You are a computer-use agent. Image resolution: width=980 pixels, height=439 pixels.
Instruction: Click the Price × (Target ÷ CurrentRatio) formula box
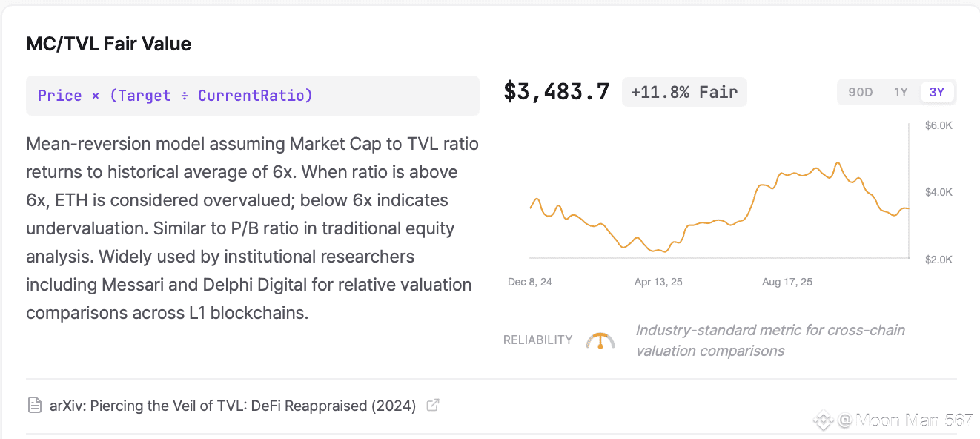pyautogui.click(x=252, y=96)
